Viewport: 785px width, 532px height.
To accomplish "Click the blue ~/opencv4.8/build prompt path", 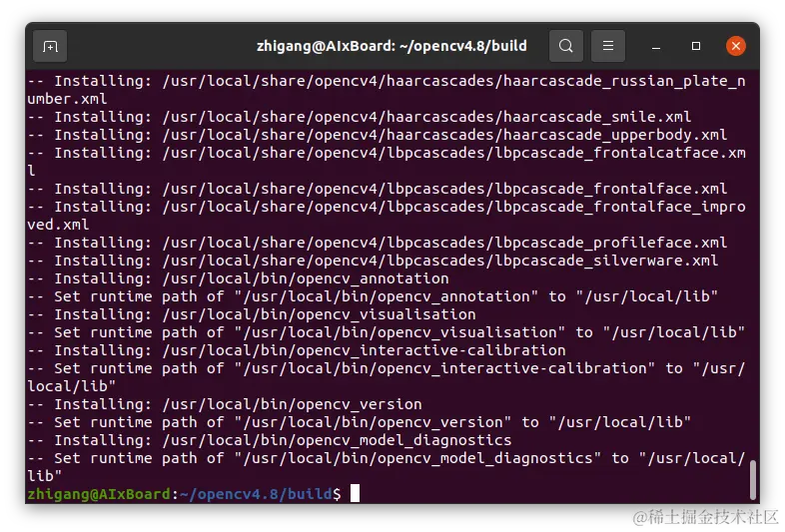I will click(x=256, y=494).
